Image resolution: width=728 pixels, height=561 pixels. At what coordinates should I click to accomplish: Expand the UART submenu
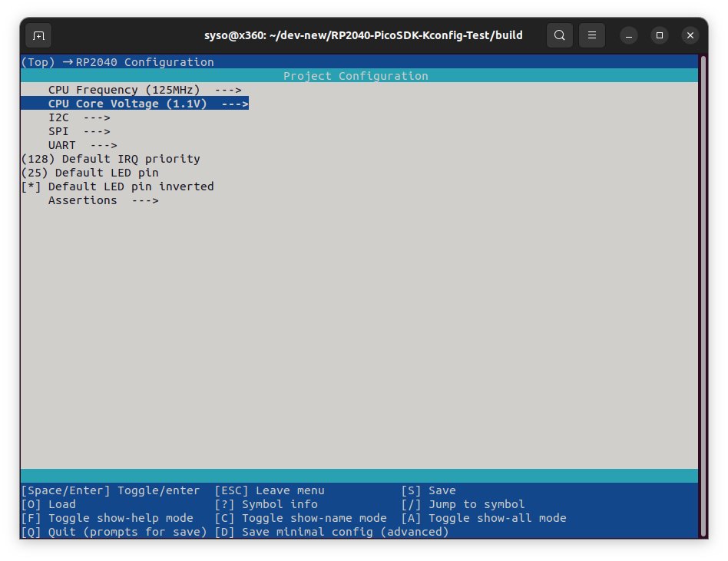pos(81,144)
